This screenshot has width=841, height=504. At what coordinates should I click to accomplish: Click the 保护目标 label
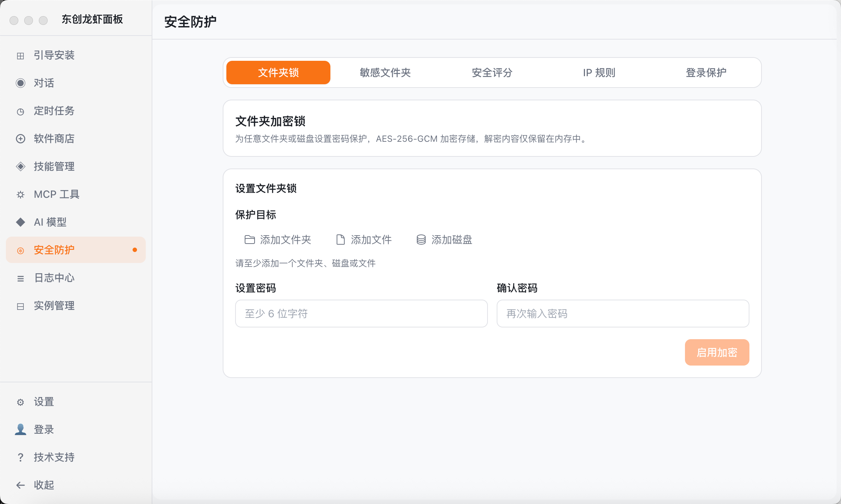[256, 215]
